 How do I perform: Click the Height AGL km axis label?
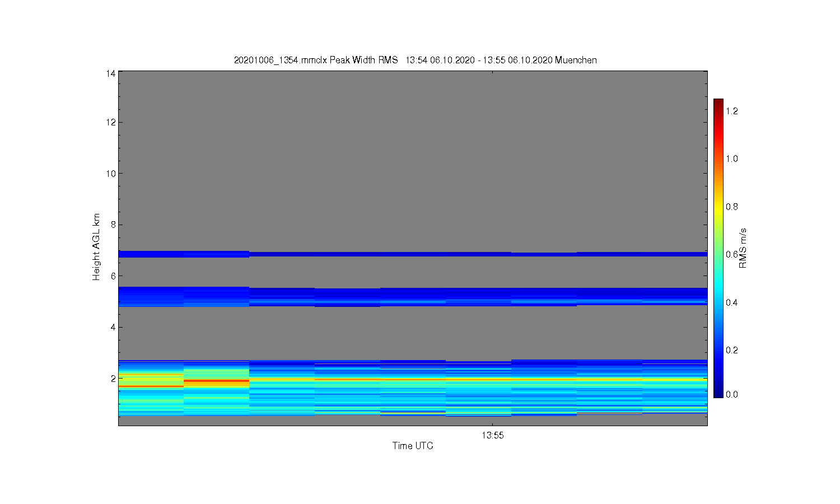point(96,247)
